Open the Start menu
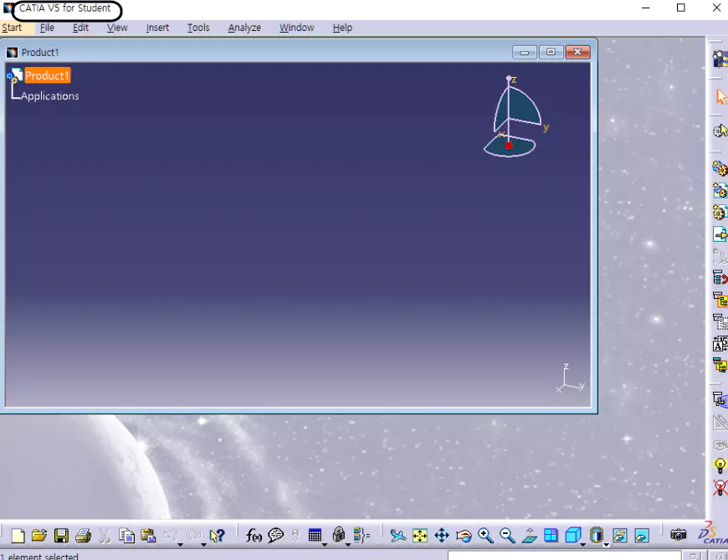 point(12,28)
